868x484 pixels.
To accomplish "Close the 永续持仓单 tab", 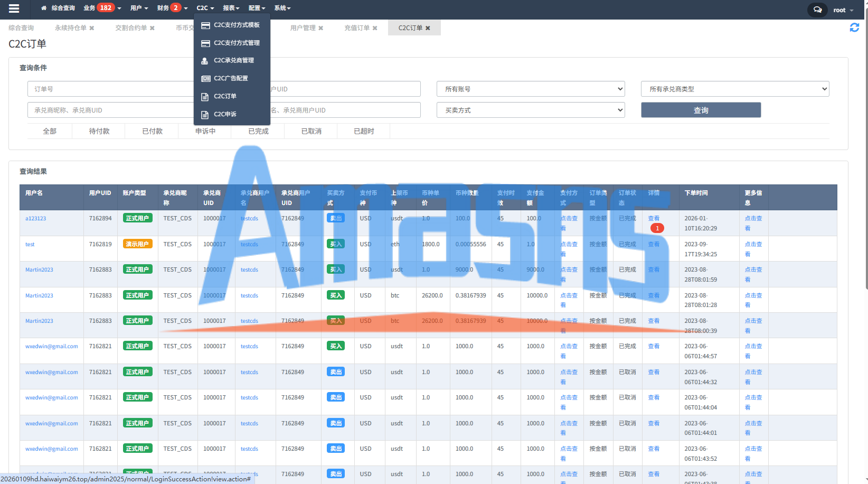I will 92,28.
